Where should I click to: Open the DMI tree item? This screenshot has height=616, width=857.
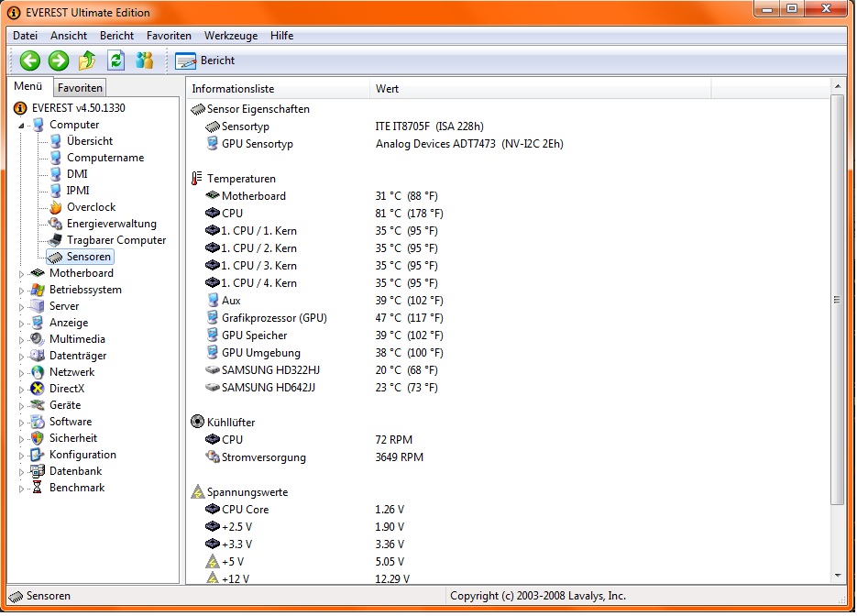pyautogui.click(x=77, y=174)
